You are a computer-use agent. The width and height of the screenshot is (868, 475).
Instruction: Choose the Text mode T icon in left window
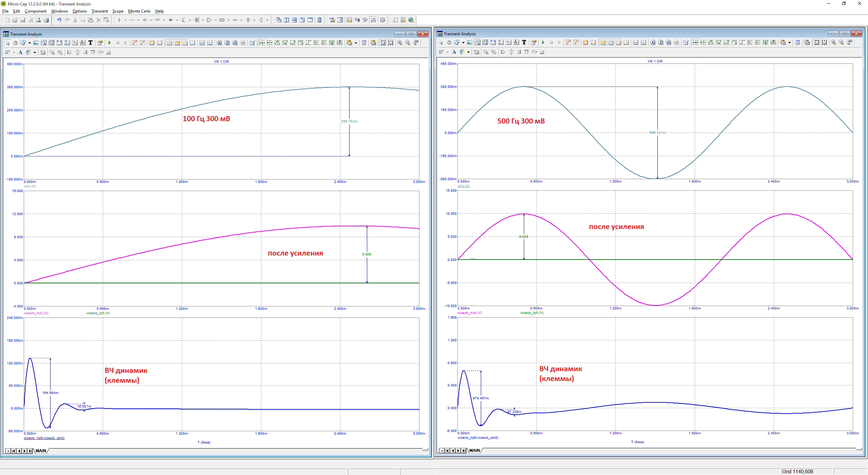tap(91, 43)
